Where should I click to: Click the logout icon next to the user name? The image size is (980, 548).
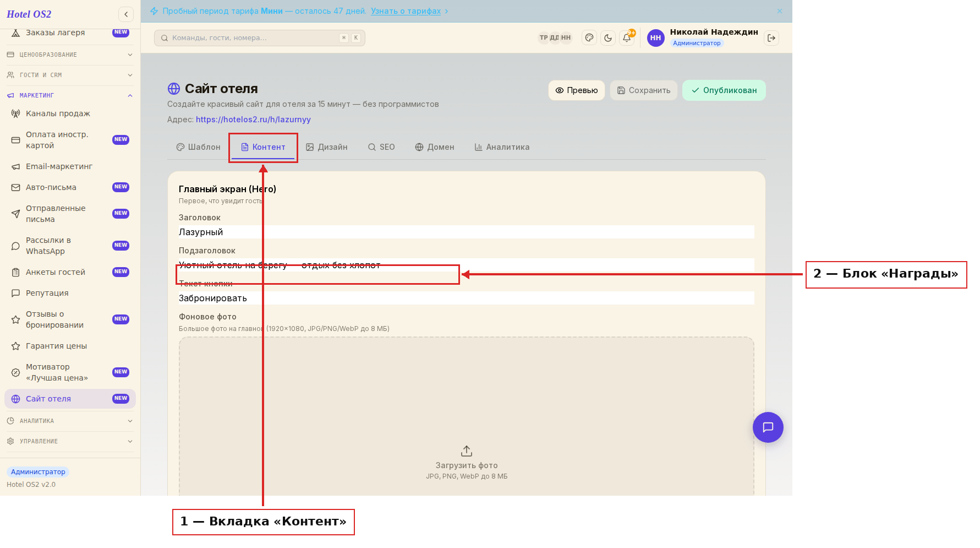click(771, 38)
